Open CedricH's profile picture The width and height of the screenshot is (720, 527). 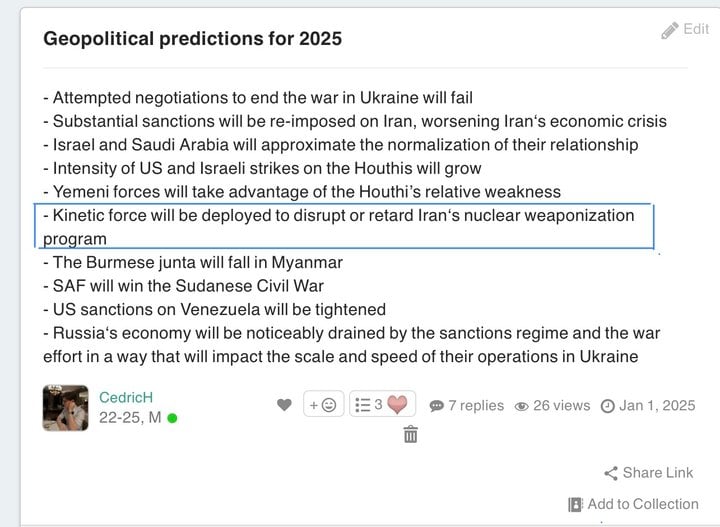pos(65,408)
